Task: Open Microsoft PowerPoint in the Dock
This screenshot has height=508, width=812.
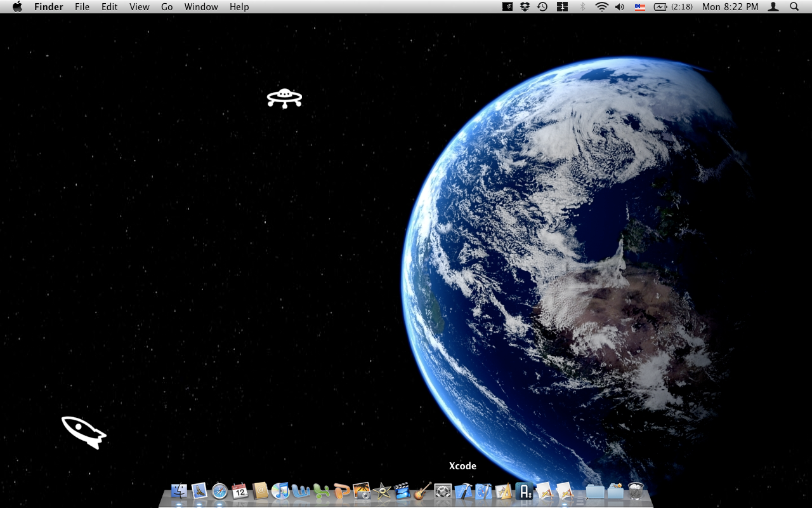Action: tap(341, 491)
